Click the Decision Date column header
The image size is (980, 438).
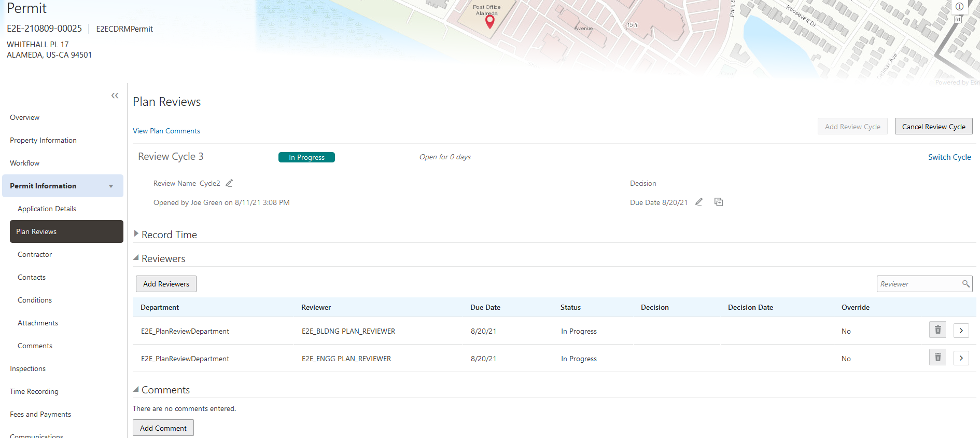pyautogui.click(x=750, y=307)
